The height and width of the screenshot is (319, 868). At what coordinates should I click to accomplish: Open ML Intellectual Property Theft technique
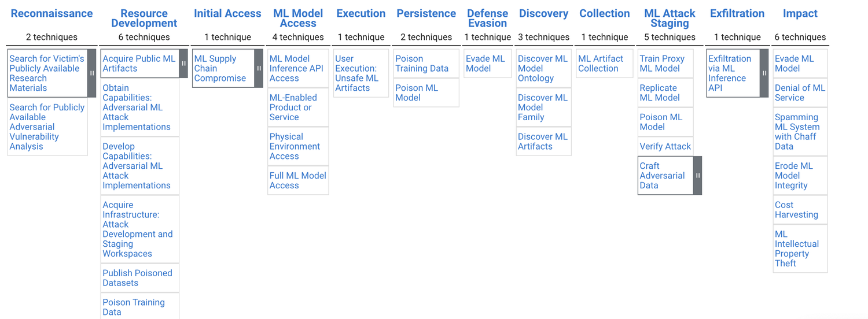797,249
